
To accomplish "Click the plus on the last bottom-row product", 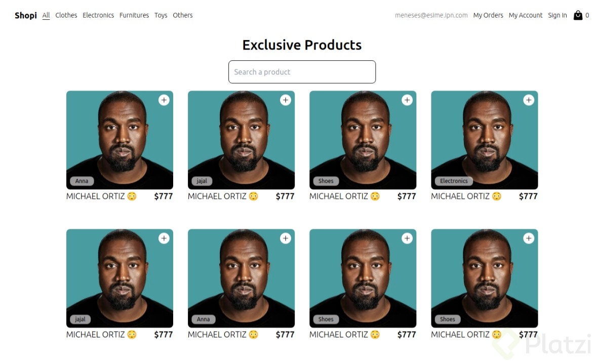I will point(529,238).
